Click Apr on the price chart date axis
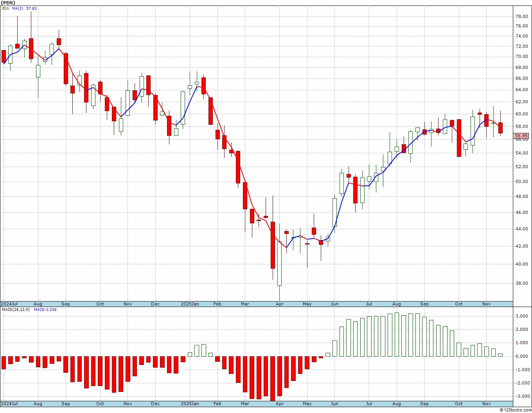The height and width of the screenshot is (413, 532). tap(279, 304)
